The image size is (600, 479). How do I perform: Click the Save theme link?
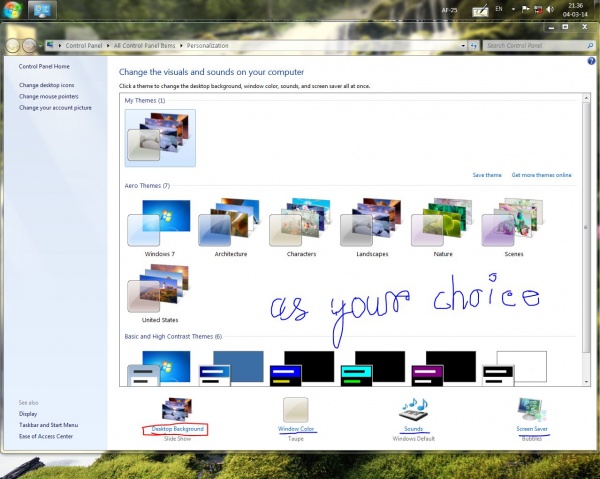point(487,175)
